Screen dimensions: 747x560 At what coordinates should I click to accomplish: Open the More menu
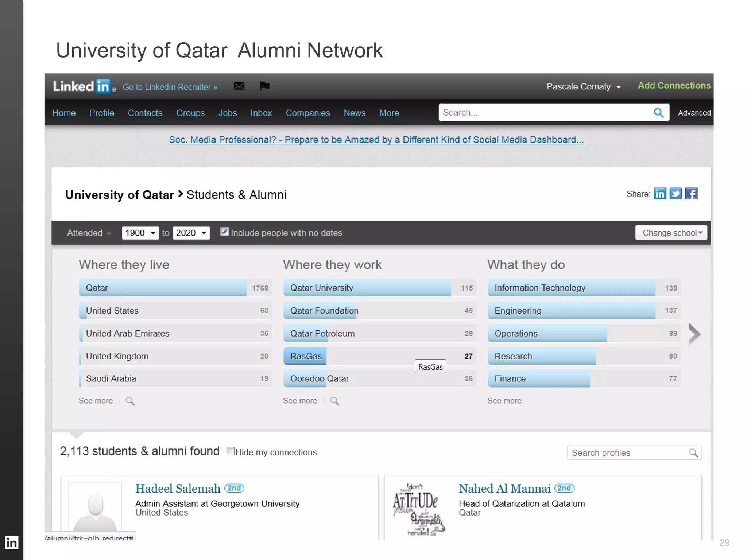[x=389, y=113]
